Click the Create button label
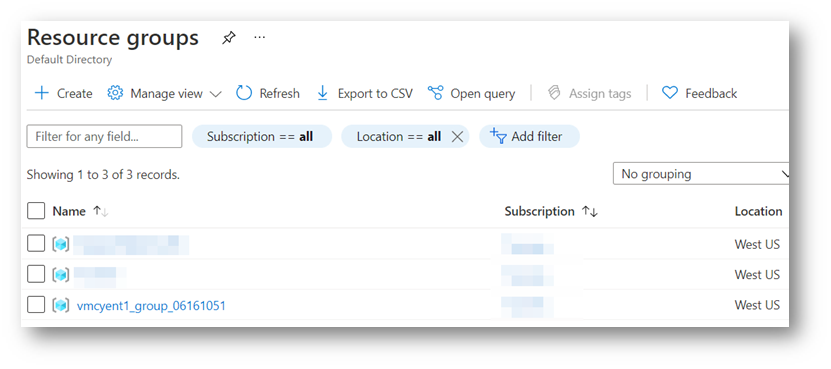The width and height of the screenshot is (831, 369). point(74,94)
